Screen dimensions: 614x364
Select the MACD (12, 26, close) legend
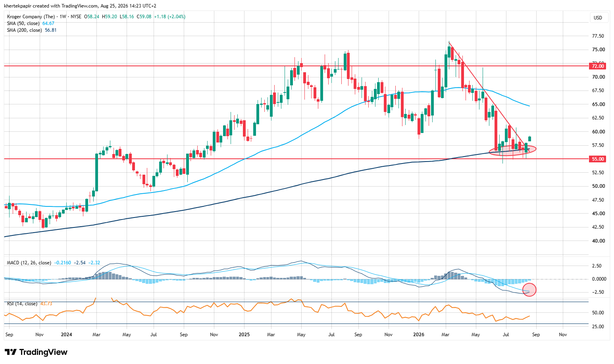click(x=29, y=263)
